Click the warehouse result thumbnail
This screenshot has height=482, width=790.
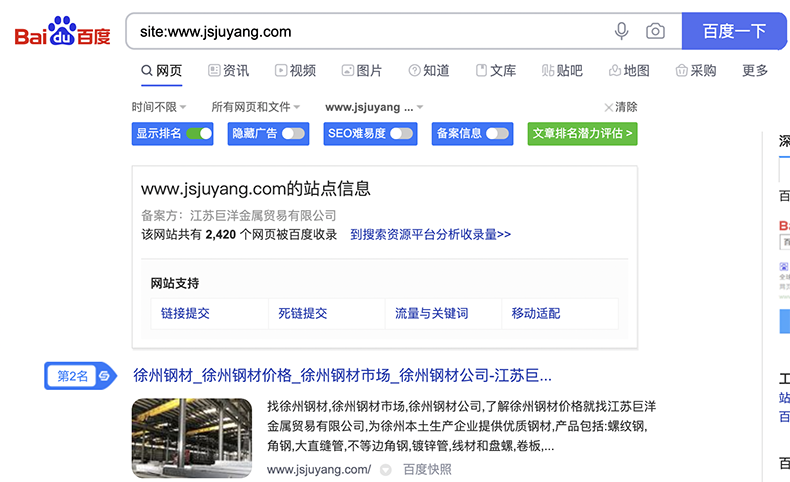click(192, 438)
